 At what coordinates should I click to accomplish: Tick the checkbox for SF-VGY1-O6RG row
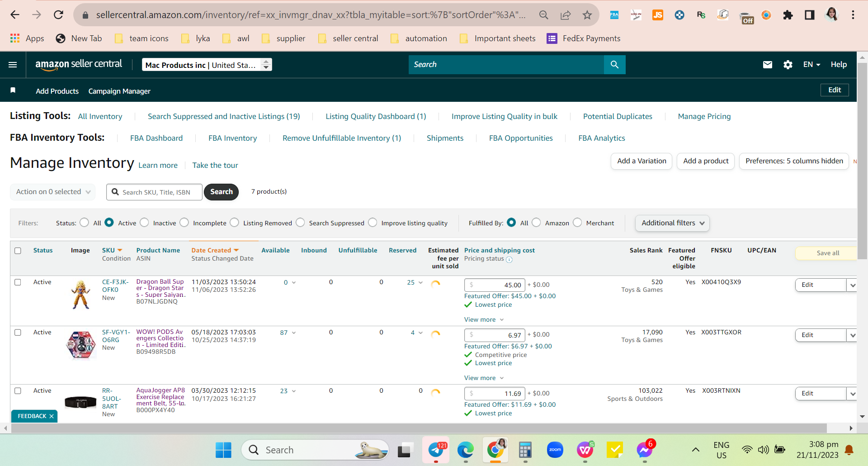[18, 333]
